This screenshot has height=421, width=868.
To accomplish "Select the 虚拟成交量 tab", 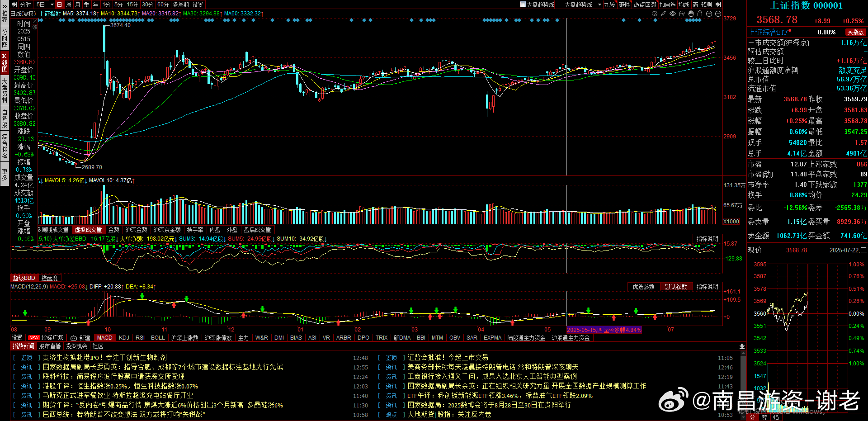I will point(88,230).
